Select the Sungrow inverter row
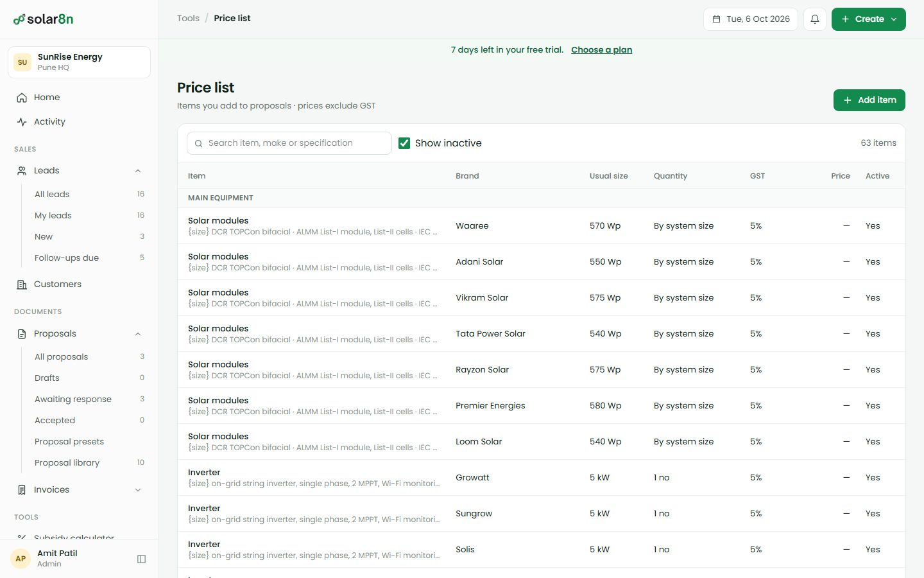924x578 pixels. pyautogui.click(x=542, y=514)
